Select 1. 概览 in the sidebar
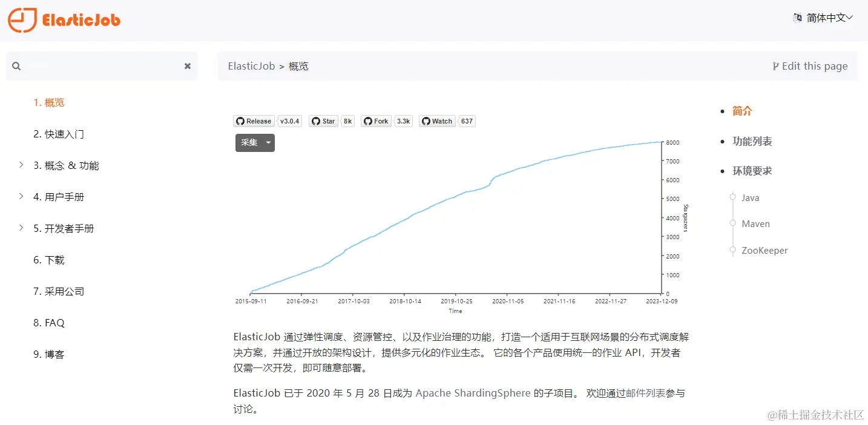 [49, 102]
